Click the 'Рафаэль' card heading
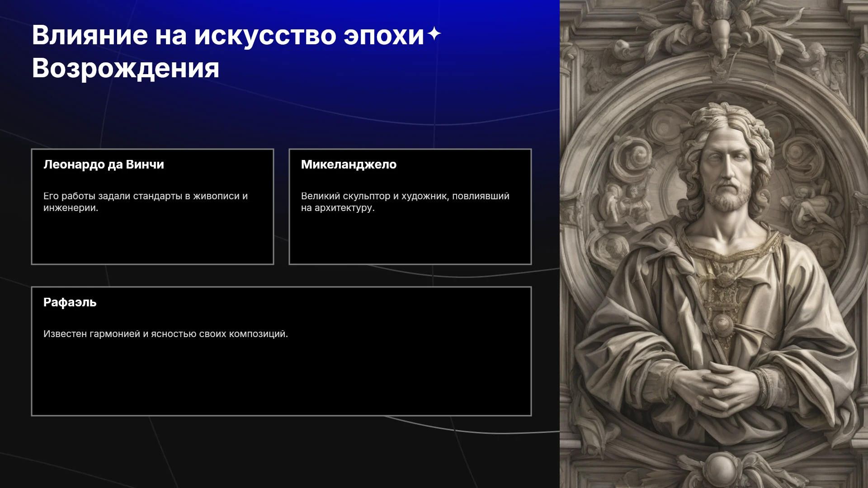The height and width of the screenshot is (488, 868). [70, 302]
